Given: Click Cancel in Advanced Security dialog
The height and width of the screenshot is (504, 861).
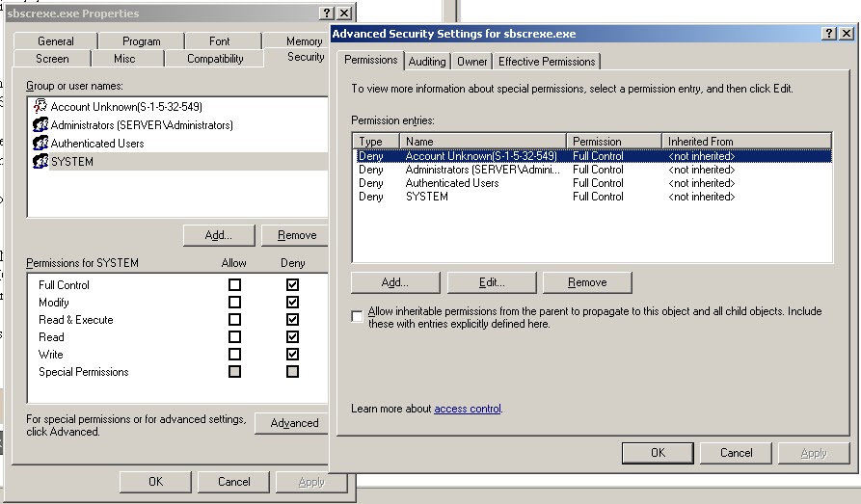Looking at the screenshot, I should pos(736,453).
